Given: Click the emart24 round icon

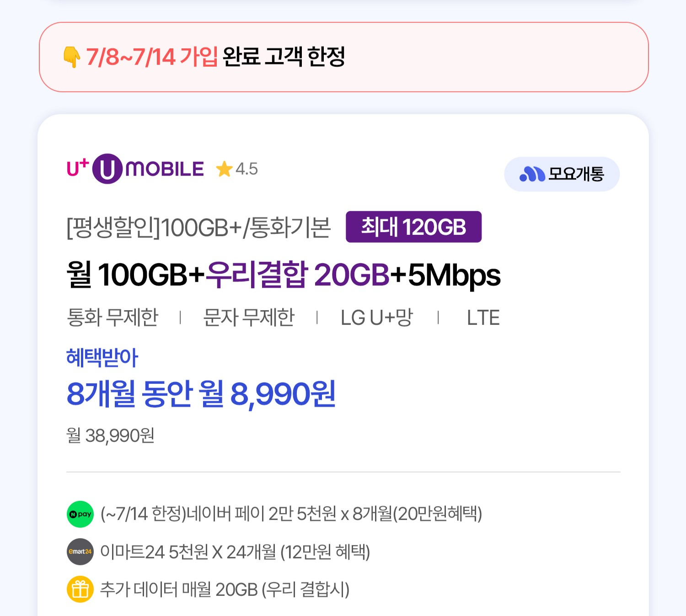Looking at the screenshot, I should click(80, 552).
